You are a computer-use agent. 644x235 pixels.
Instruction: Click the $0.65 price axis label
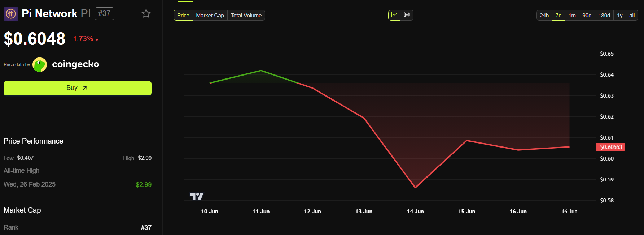tap(607, 54)
